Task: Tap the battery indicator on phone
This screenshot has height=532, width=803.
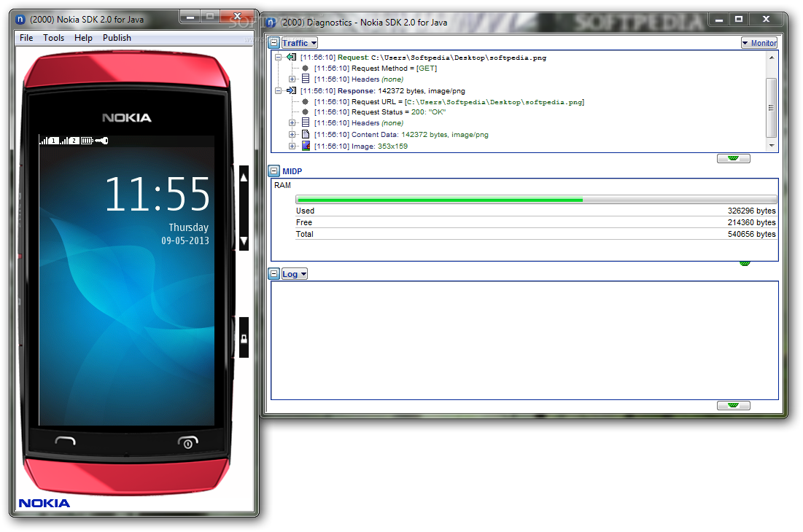Action: (87, 140)
